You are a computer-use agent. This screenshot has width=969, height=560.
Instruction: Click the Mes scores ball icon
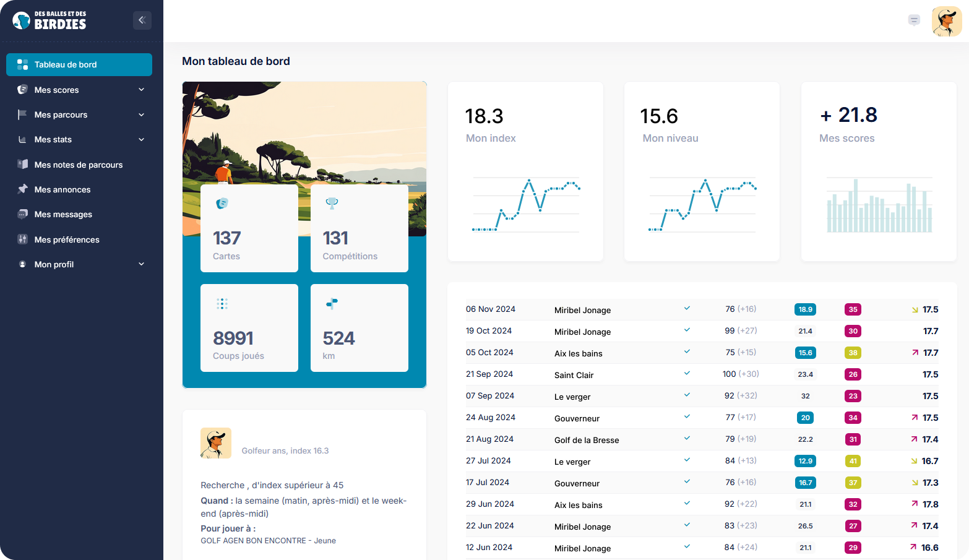point(22,90)
